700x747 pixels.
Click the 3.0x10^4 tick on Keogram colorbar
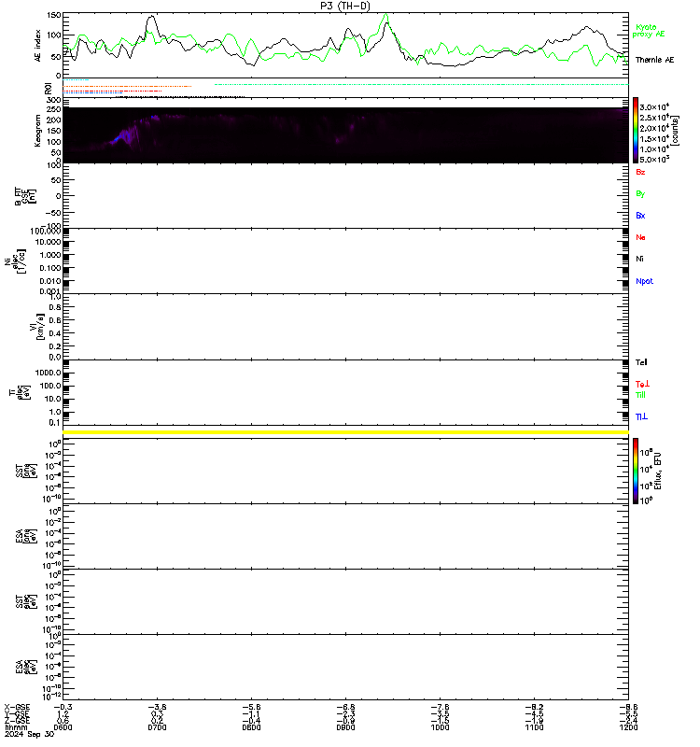pyautogui.click(x=654, y=107)
